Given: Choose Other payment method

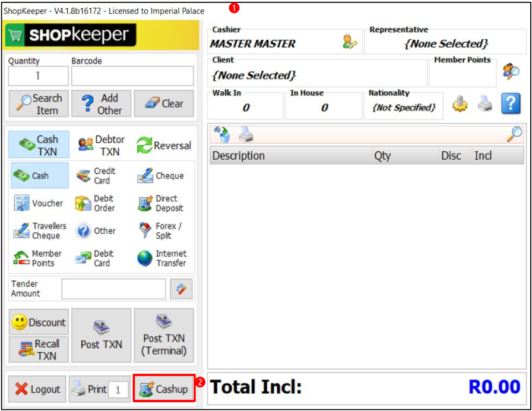Looking at the screenshot, I should click(x=96, y=231).
